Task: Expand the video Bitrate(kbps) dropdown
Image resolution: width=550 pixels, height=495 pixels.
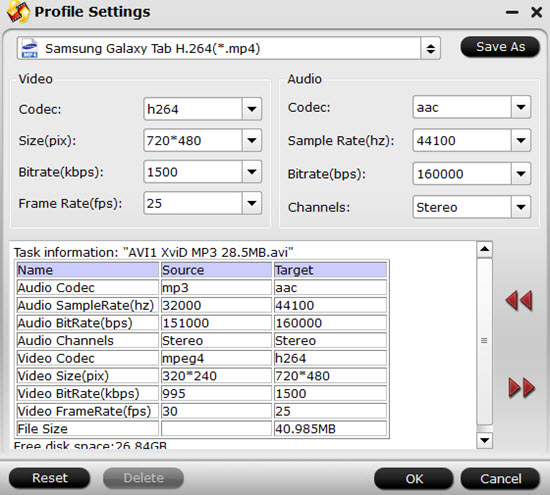Action: pyautogui.click(x=251, y=172)
